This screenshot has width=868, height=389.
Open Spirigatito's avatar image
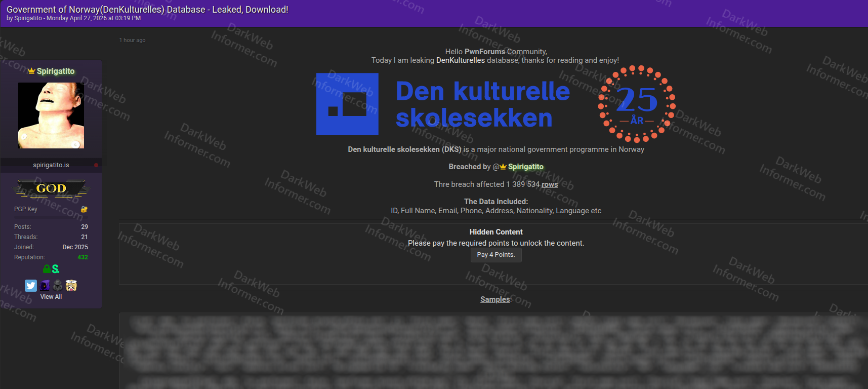click(x=51, y=115)
